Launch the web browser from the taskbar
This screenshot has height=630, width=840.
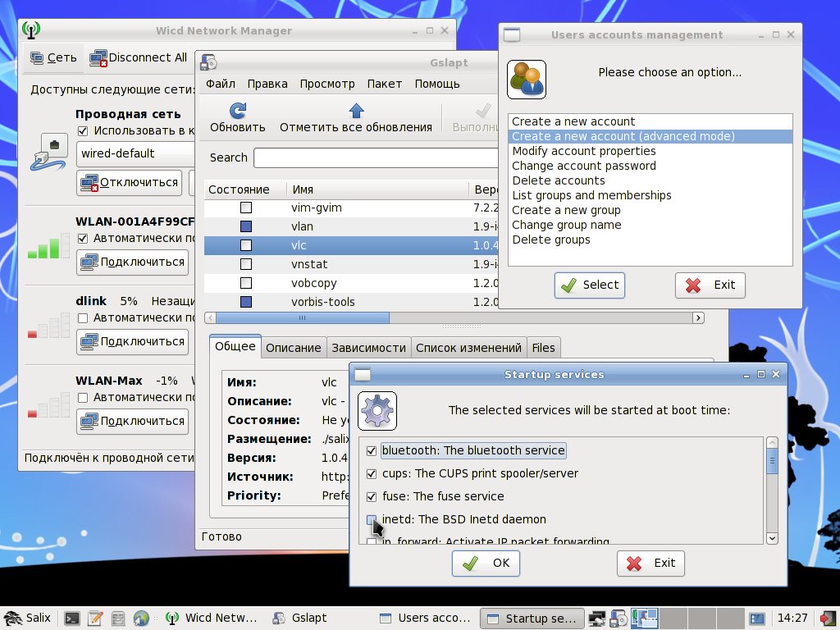(141, 619)
